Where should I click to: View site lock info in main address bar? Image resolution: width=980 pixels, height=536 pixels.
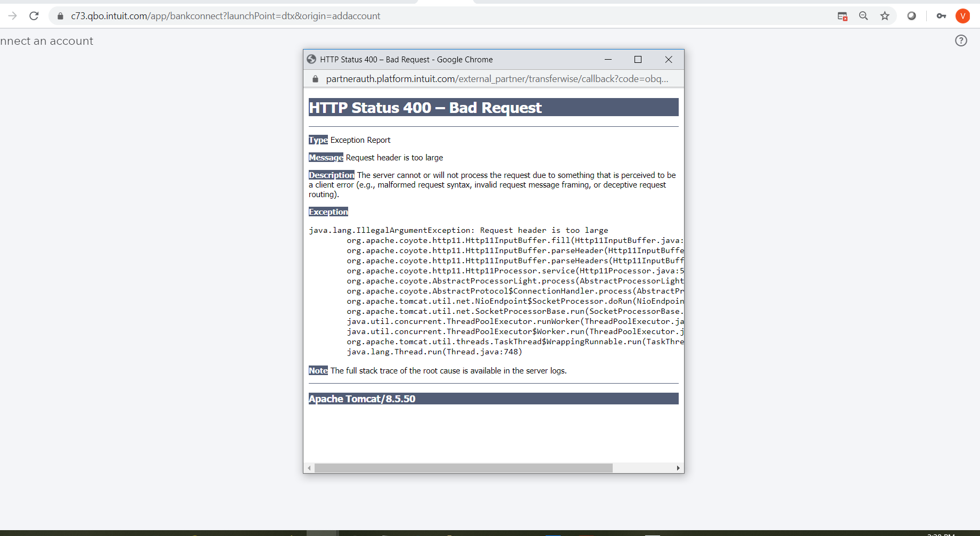click(x=60, y=16)
